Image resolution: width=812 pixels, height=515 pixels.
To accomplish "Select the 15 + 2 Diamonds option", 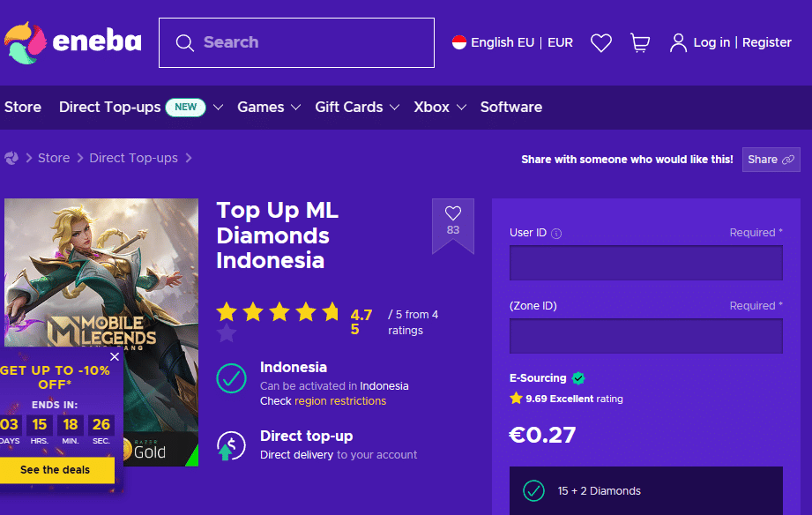I will click(645, 490).
